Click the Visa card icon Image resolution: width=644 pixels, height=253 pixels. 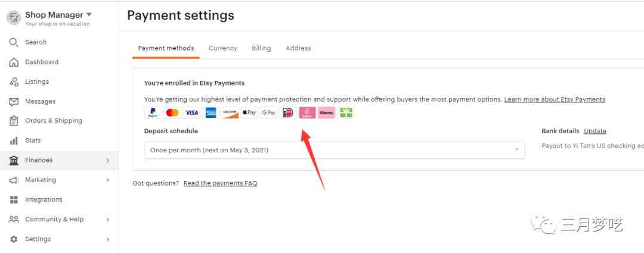(x=191, y=113)
